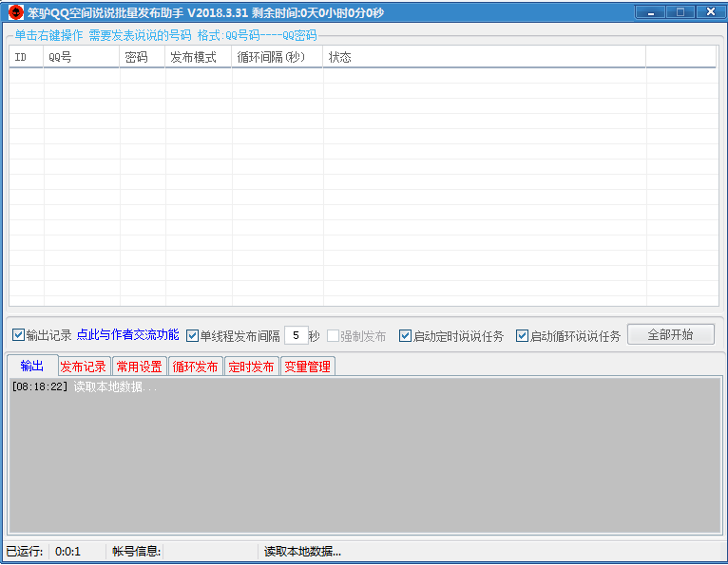The width and height of the screenshot is (728, 565).
Task: Open the 变量管理 tab
Action: click(x=307, y=367)
